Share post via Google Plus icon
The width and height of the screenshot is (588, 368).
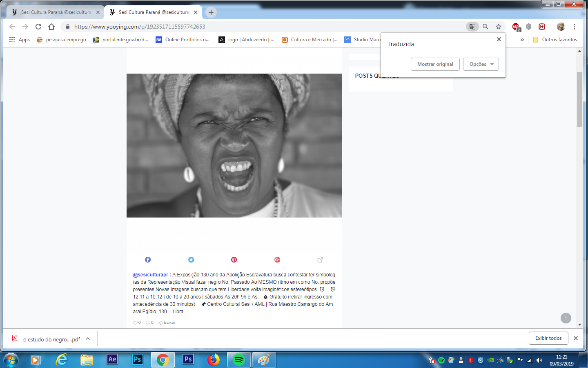point(277,260)
